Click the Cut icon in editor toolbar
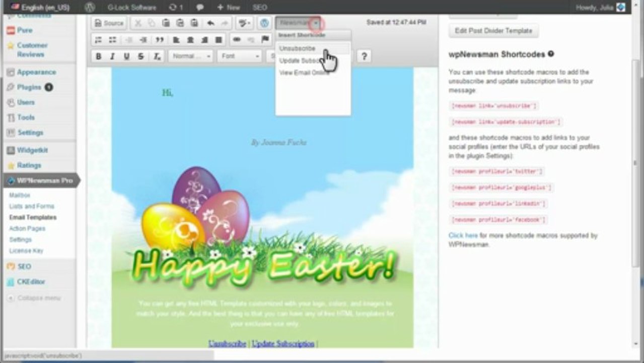Screen dimensions: 644x363 click(138, 23)
